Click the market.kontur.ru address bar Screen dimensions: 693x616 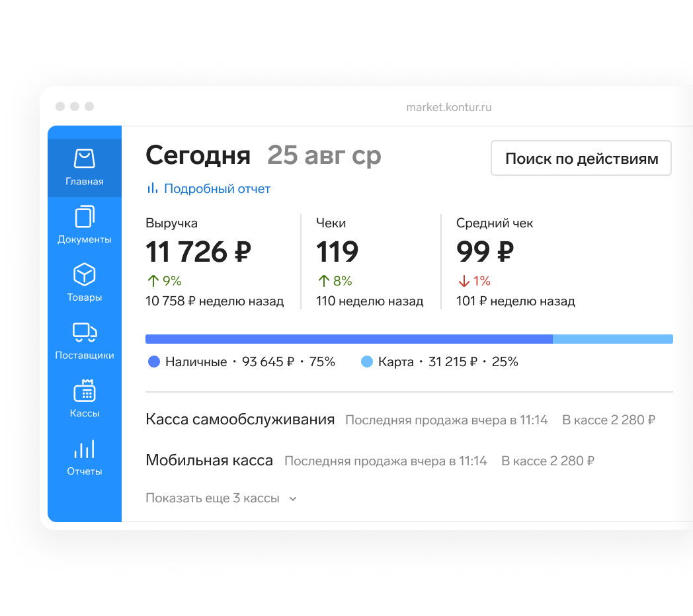click(x=448, y=107)
